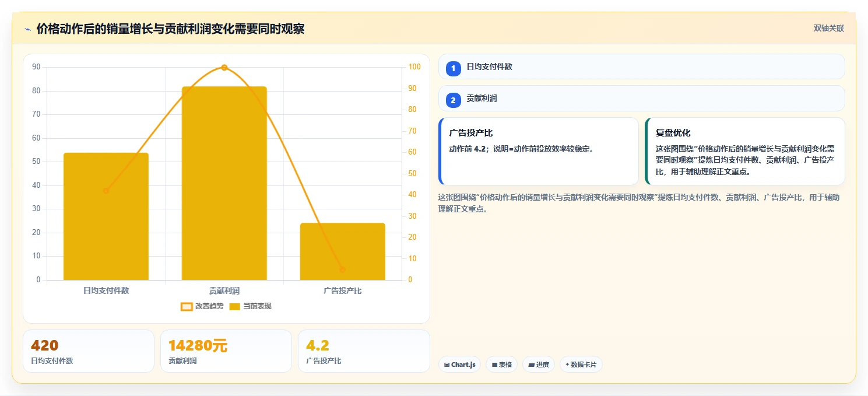Click the 复盘优化 info card title

(673, 133)
